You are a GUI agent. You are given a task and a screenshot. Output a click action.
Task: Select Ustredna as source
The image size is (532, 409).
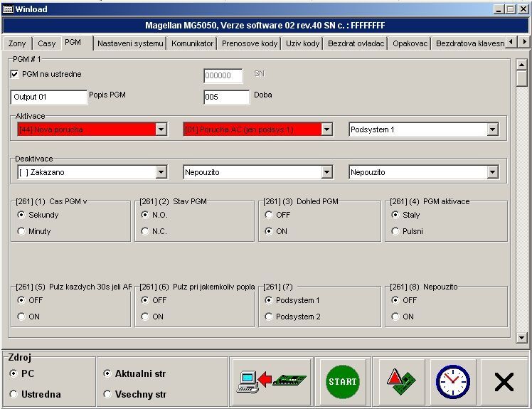click(14, 394)
